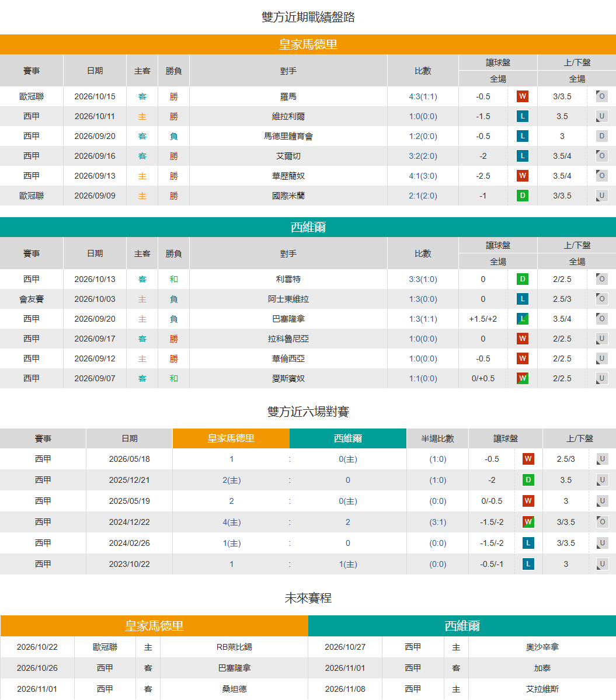
Task: Click upcoming opponent 奧沙辛拿
Action: [542, 647]
